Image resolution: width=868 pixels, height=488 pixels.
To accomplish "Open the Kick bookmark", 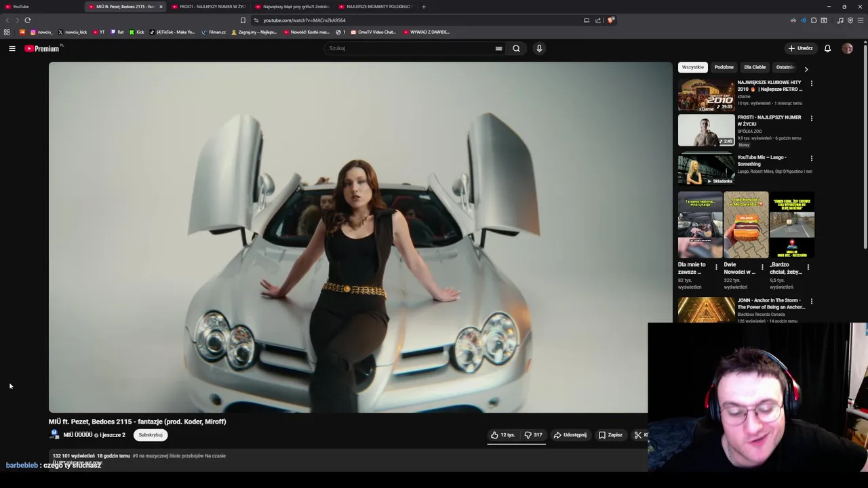I will click(x=137, y=32).
